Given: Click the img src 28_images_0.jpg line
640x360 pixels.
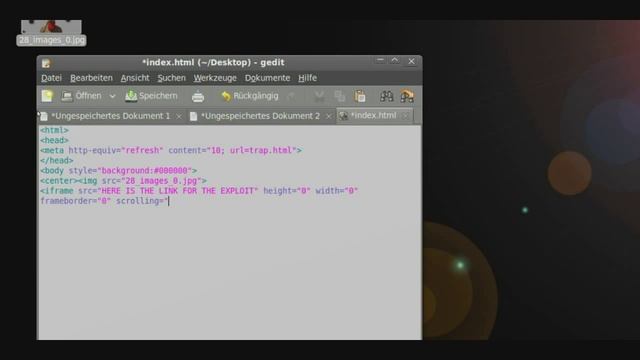Looking at the screenshot, I should [123, 181].
